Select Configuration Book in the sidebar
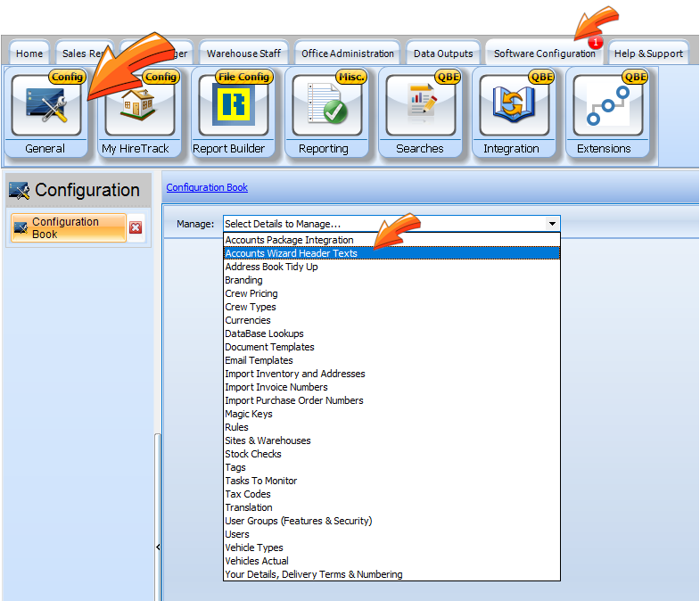 click(x=67, y=227)
